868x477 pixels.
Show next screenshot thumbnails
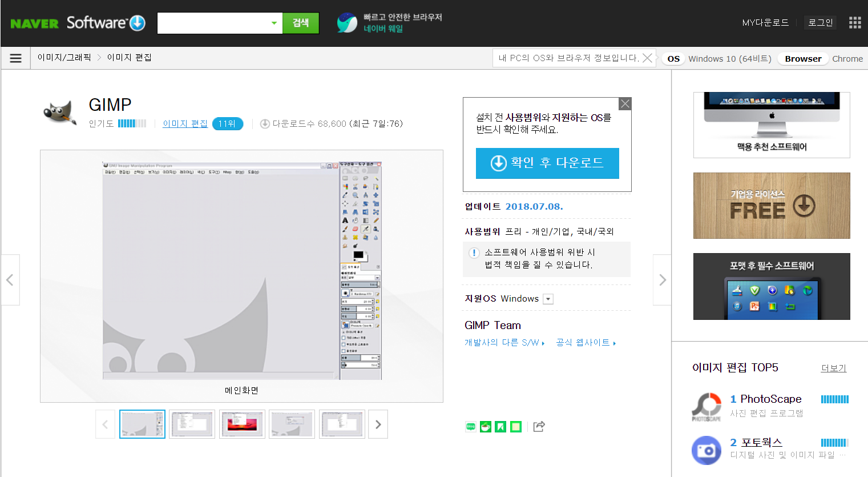378,424
